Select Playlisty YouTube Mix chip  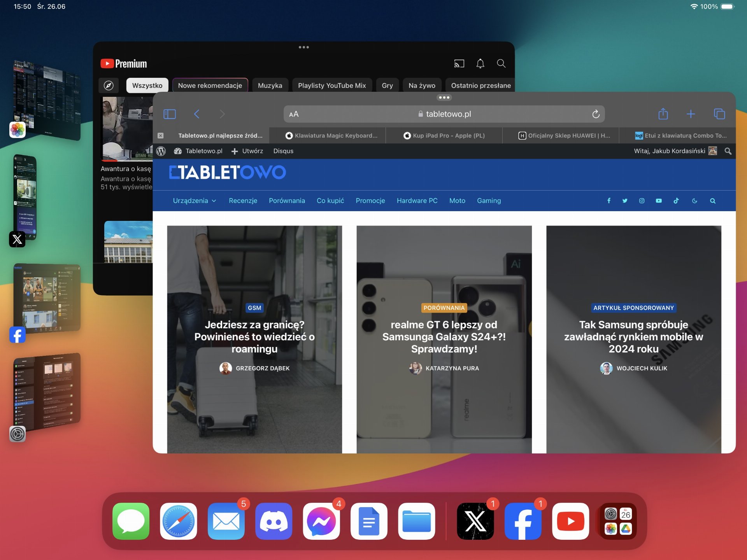tap(332, 86)
